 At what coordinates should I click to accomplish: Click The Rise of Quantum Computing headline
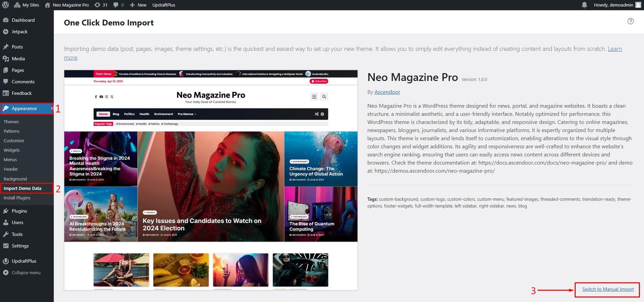(312, 226)
